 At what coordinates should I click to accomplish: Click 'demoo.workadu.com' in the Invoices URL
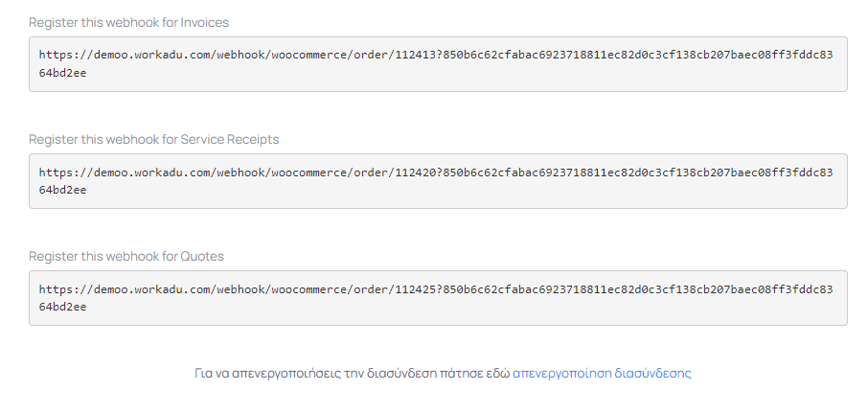[x=152, y=55]
